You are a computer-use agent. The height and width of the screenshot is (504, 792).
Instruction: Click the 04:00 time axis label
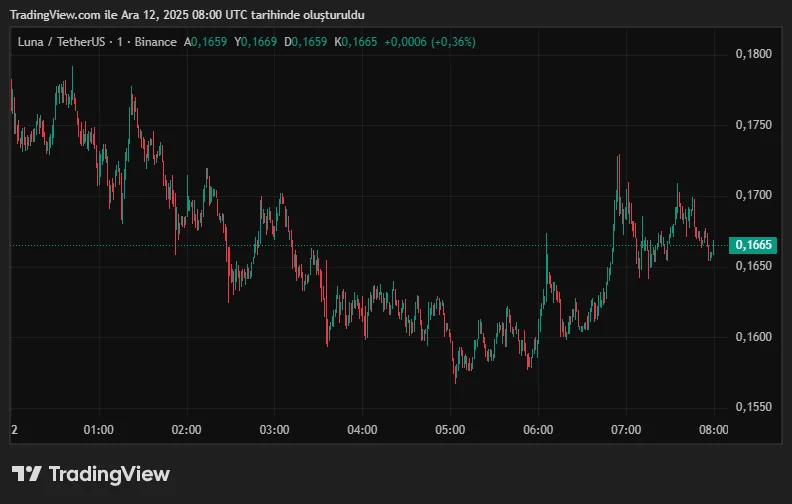click(362, 430)
